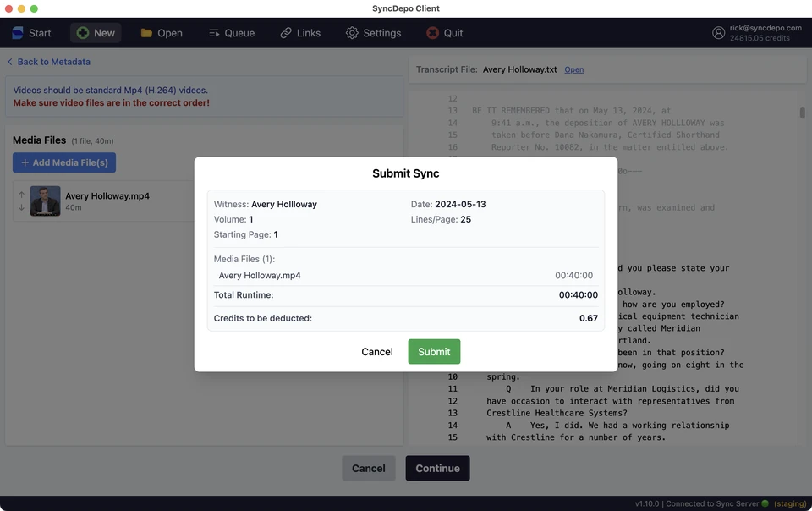Viewport: 812px width, 511px height.
Task: Click the SyncDepo logo icon
Action: 18,33
